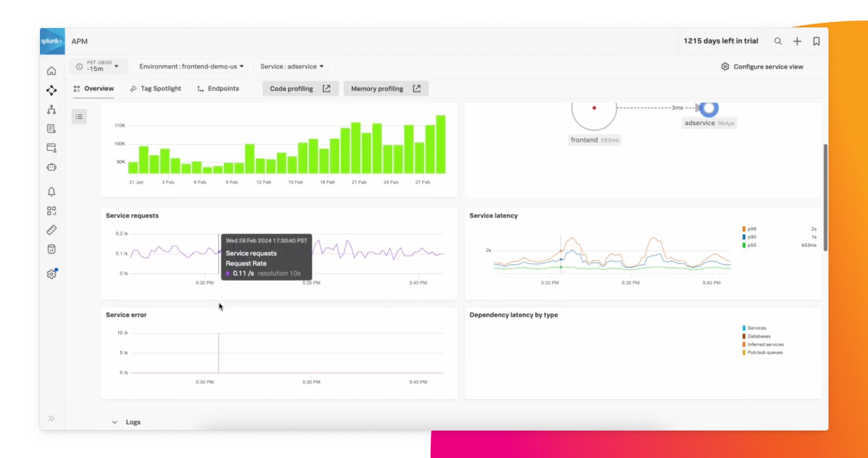The width and height of the screenshot is (868, 458).
Task: Change the Service adservice dropdown
Action: click(x=291, y=66)
